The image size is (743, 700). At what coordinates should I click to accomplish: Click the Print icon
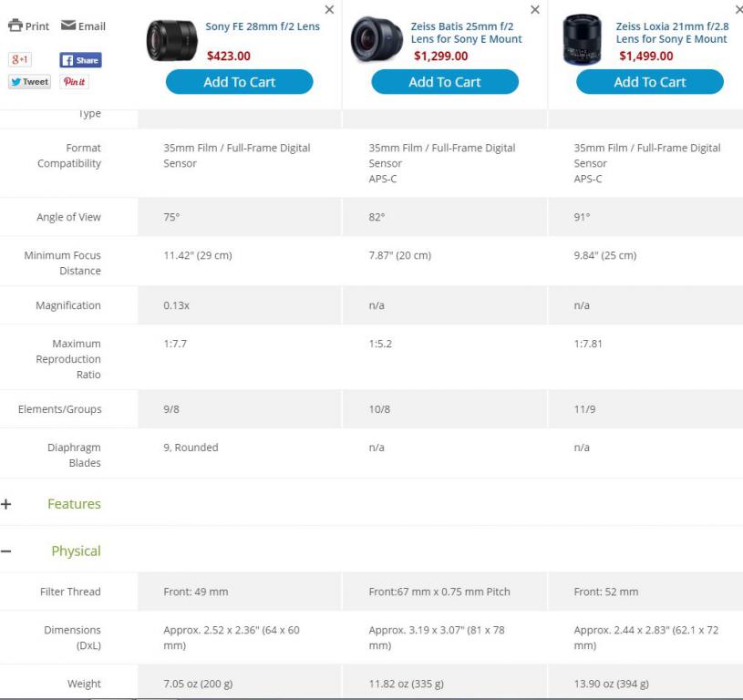[15, 26]
